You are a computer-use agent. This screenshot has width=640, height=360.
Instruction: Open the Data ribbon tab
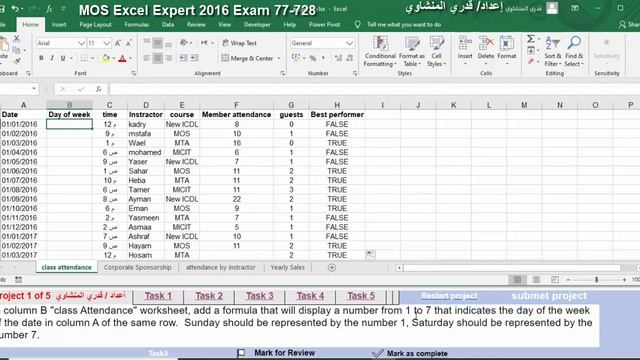tap(168, 24)
